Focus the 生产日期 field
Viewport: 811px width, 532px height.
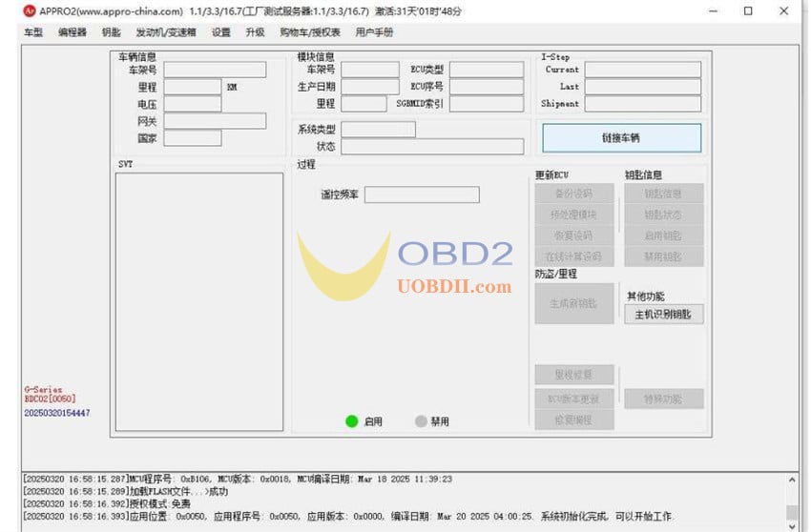370,87
